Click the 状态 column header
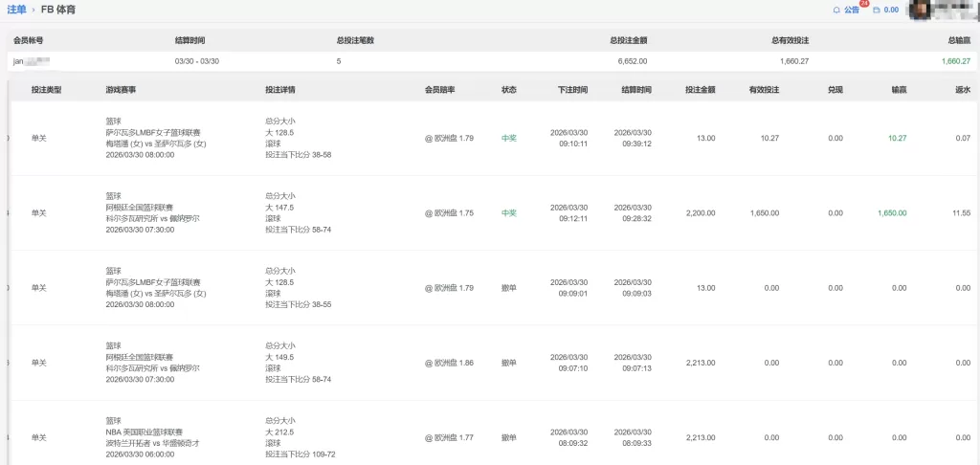980x465 pixels. pos(508,89)
